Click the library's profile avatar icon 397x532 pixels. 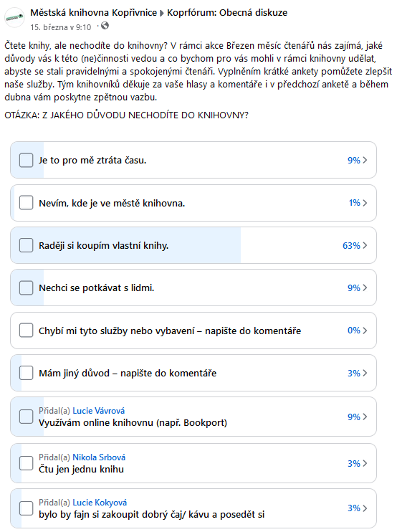14,17
